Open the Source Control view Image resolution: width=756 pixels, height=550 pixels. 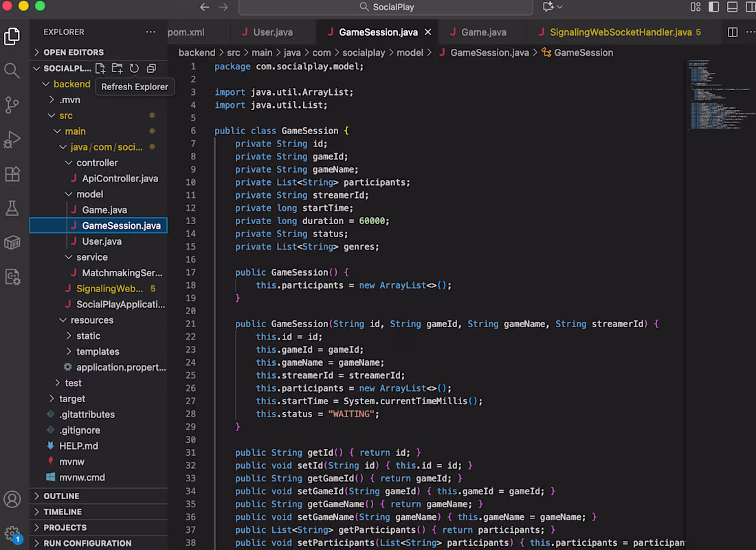(x=12, y=105)
